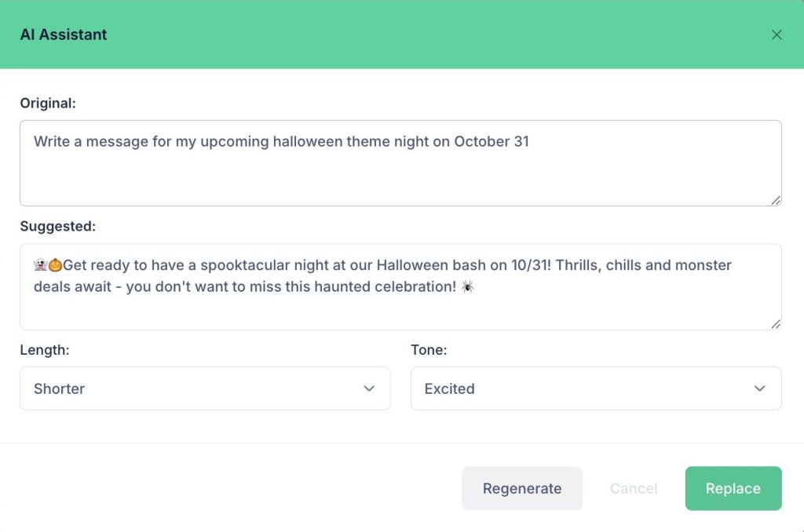Regenerate the suggested message

coord(522,488)
